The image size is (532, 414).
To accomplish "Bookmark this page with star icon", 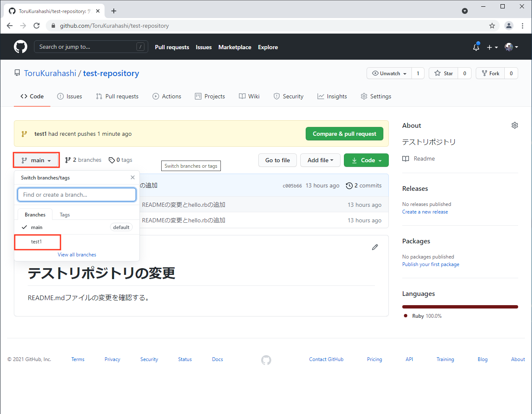I will point(492,26).
